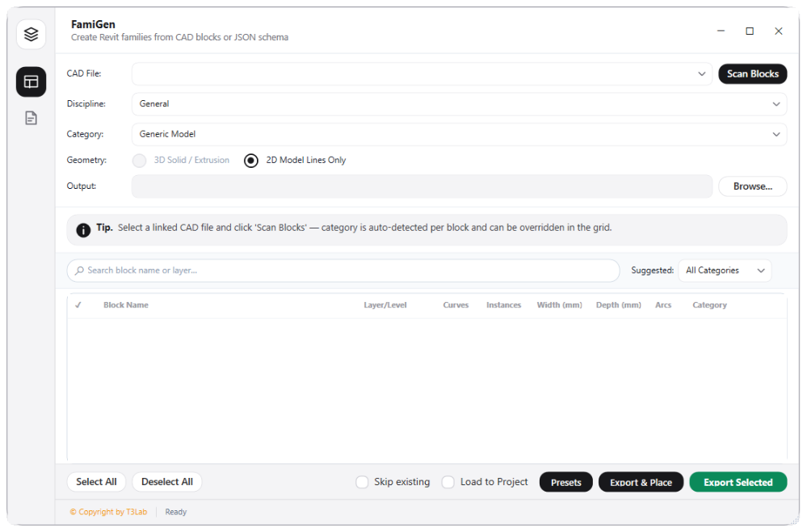Viewport: 807px width, 532px height.
Task: Close the FamiGen window
Action: coord(778,31)
